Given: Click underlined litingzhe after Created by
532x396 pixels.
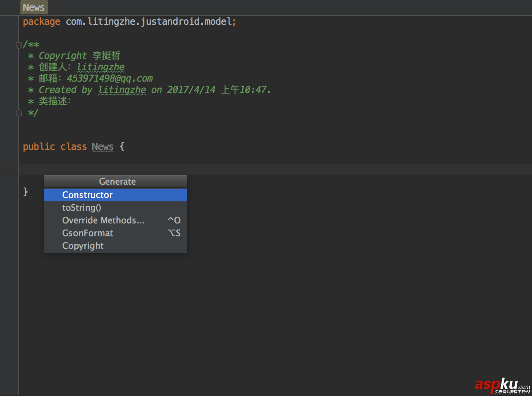Looking at the screenshot, I should coord(122,90).
